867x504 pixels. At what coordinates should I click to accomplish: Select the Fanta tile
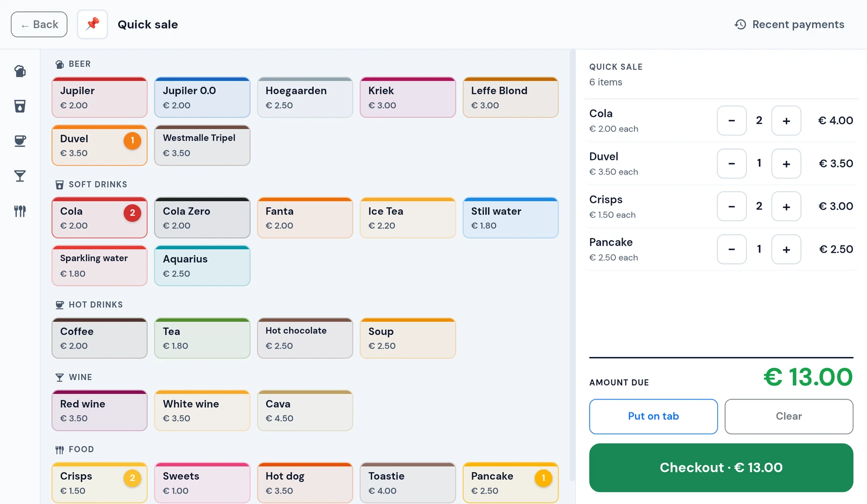[305, 218]
